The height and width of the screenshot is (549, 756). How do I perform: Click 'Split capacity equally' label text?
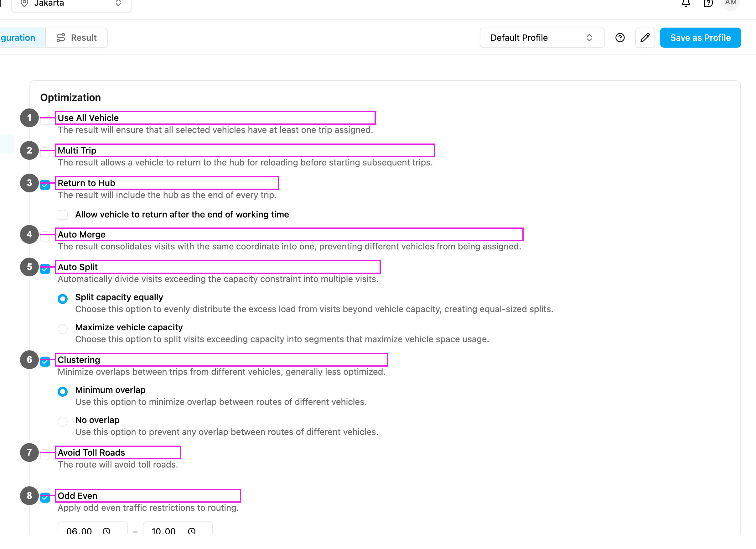[119, 297]
